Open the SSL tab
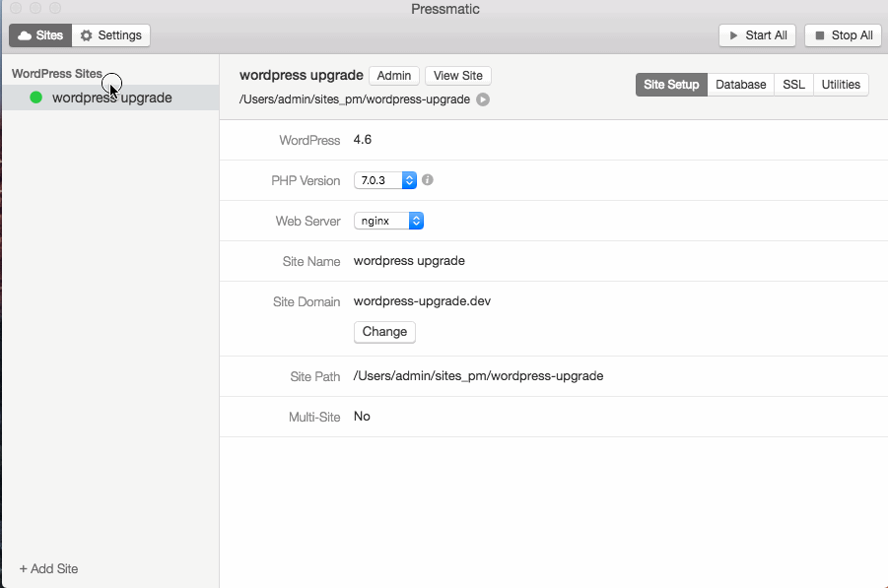Image resolution: width=888 pixels, height=588 pixels. [x=793, y=85]
